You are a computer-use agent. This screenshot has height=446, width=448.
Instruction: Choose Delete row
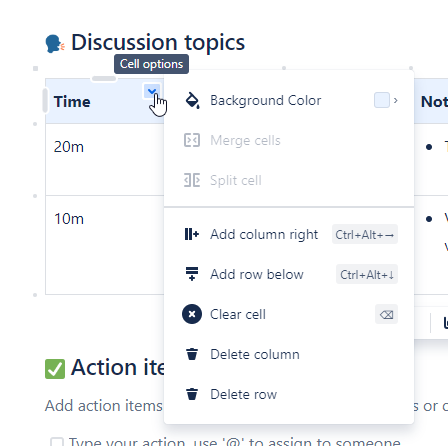tap(289, 394)
